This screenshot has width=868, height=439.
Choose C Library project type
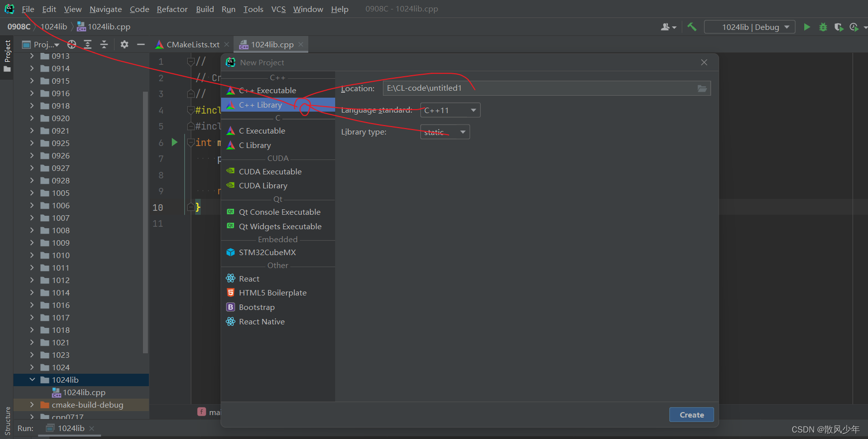278,145
